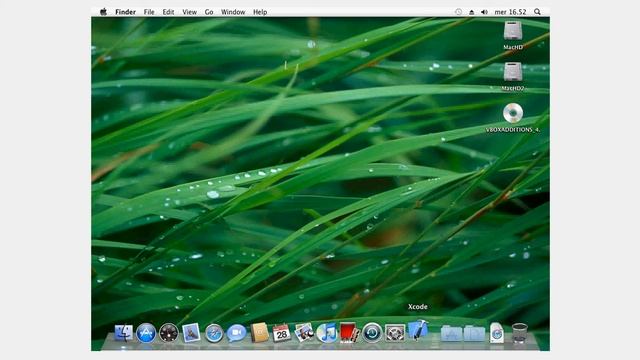Open Finder from the Dock
Image resolution: width=640 pixels, height=360 pixels.
click(123, 333)
